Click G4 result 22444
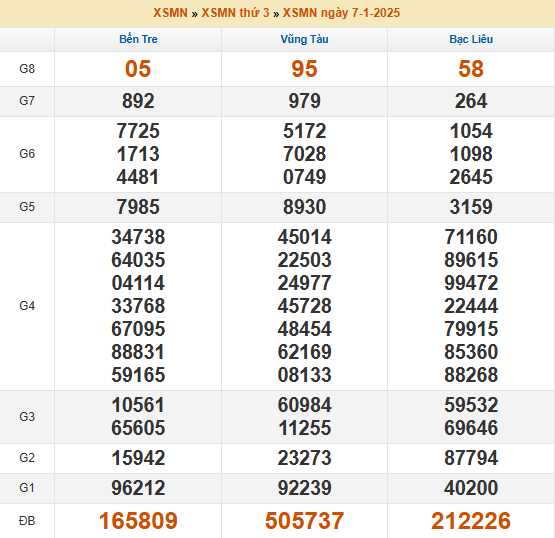Image resolution: width=555 pixels, height=538 pixels. point(471,306)
